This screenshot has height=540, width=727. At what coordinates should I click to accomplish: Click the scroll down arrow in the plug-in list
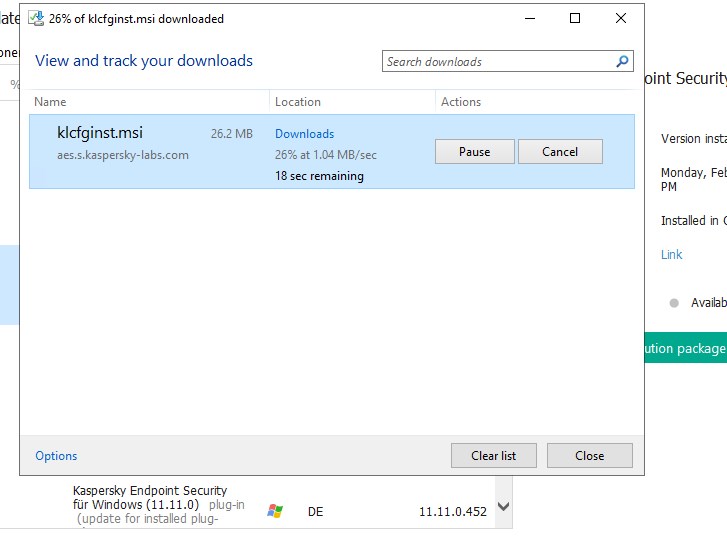pos(504,507)
